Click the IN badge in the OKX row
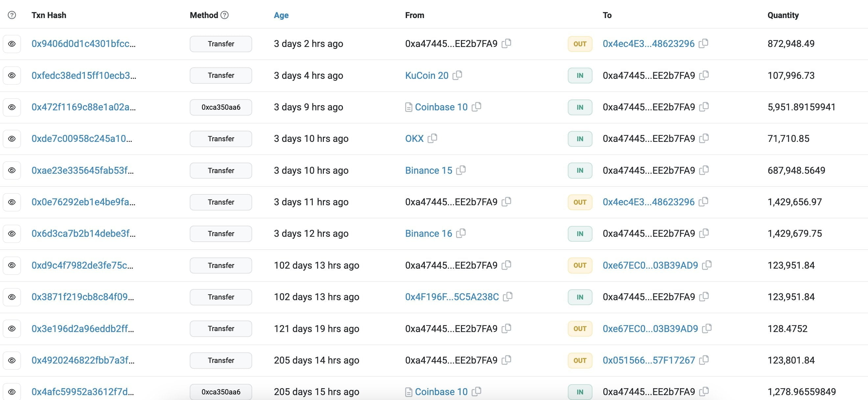Screen dimensions: 868x400 [x=580, y=139]
